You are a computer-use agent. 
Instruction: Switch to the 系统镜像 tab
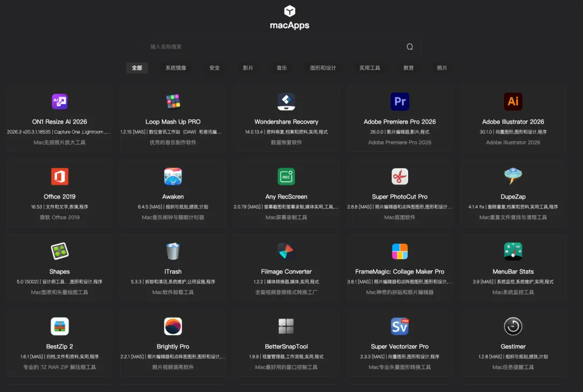[x=176, y=68]
